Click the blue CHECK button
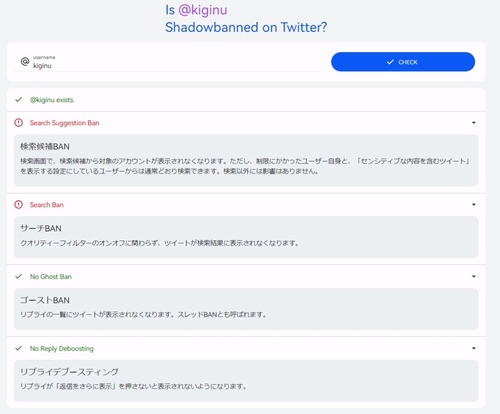Viewport: 500px width, 414px height. 403,62
